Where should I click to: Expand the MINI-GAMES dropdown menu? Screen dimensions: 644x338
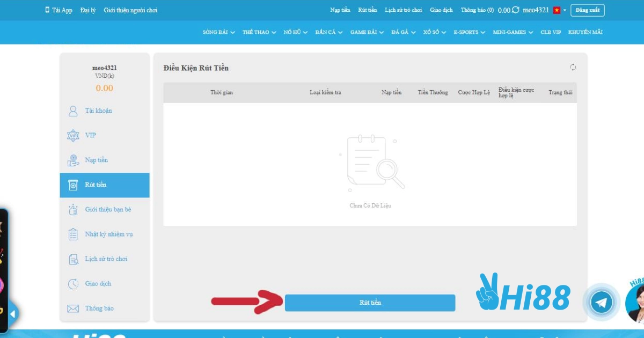click(x=513, y=32)
